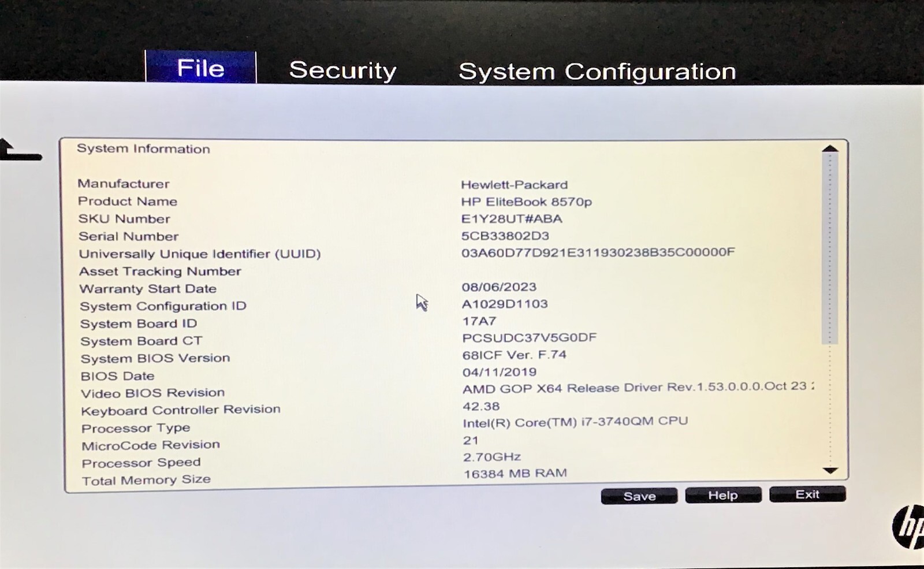924x569 pixels.
Task: Click the Asset Tracking Number label
Action: point(160,272)
